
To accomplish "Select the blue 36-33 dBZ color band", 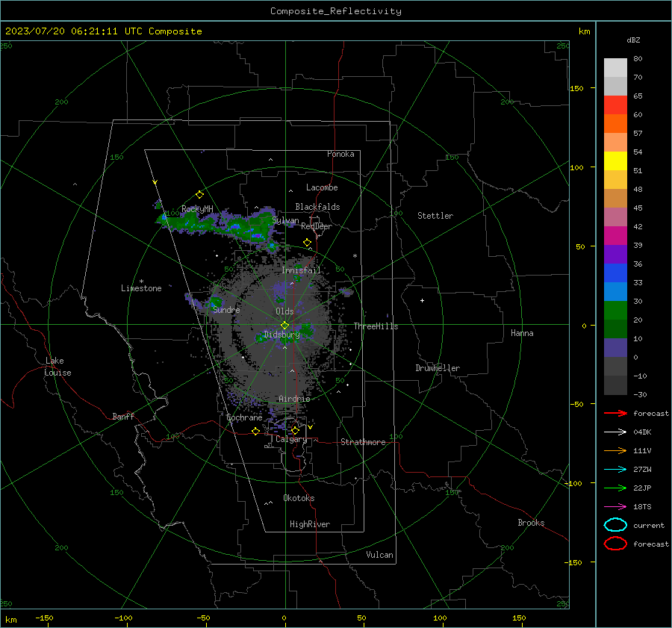I will (615, 273).
